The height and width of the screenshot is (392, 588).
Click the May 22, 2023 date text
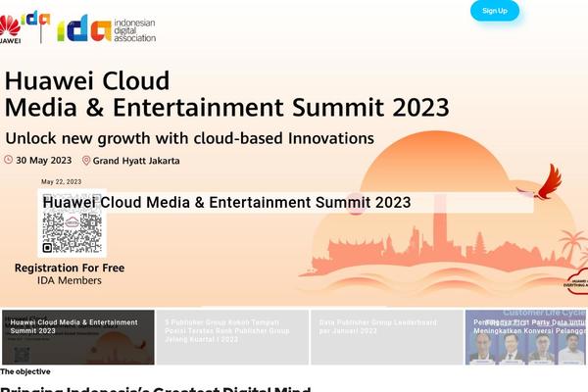pos(61,181)
